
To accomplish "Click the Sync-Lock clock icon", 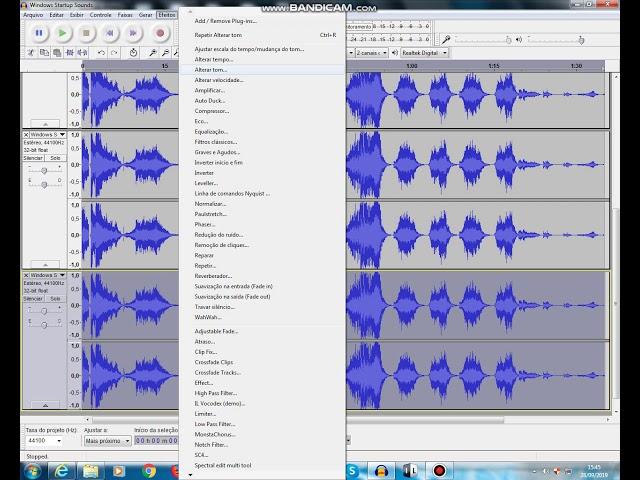I will 133,53.
